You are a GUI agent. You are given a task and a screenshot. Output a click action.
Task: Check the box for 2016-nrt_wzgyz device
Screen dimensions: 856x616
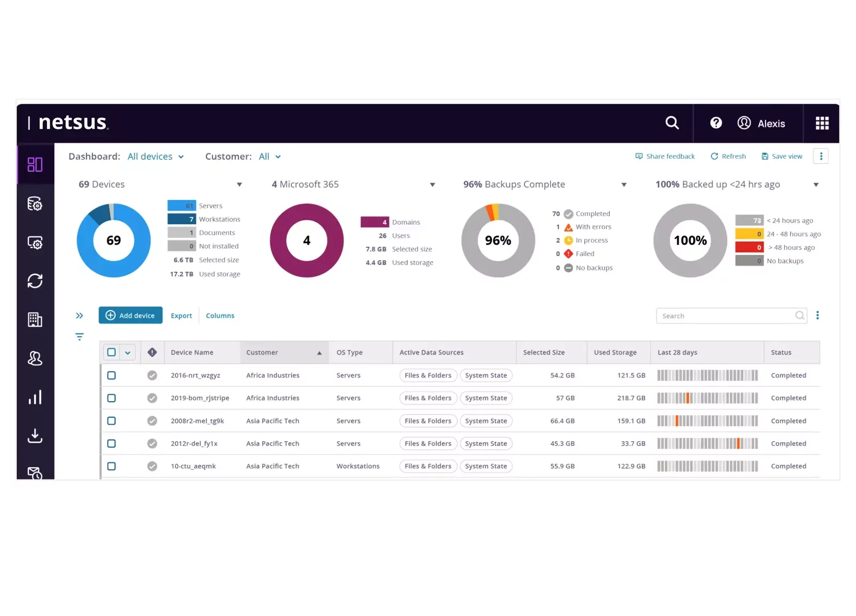tap(111, 375)
